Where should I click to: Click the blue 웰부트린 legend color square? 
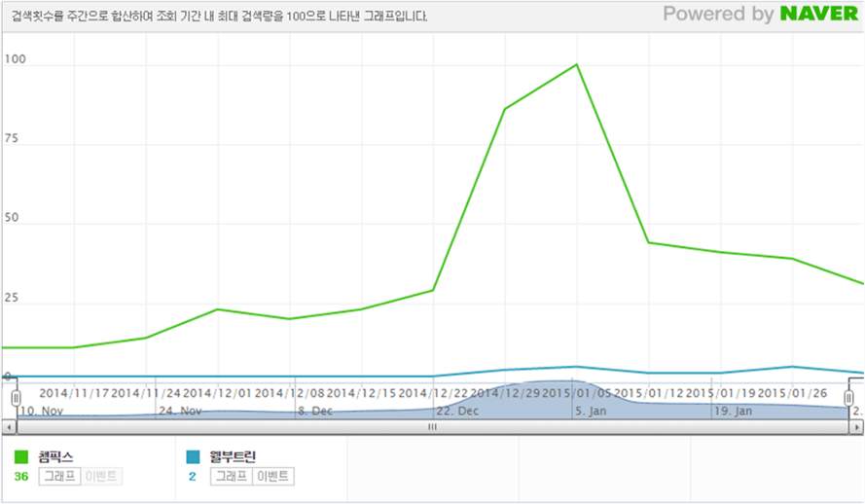pos(192,455)
